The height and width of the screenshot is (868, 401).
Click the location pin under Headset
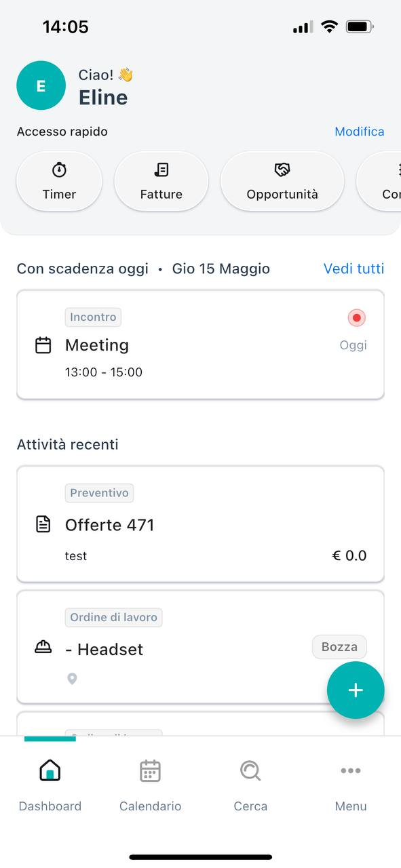tap(72, 678)
